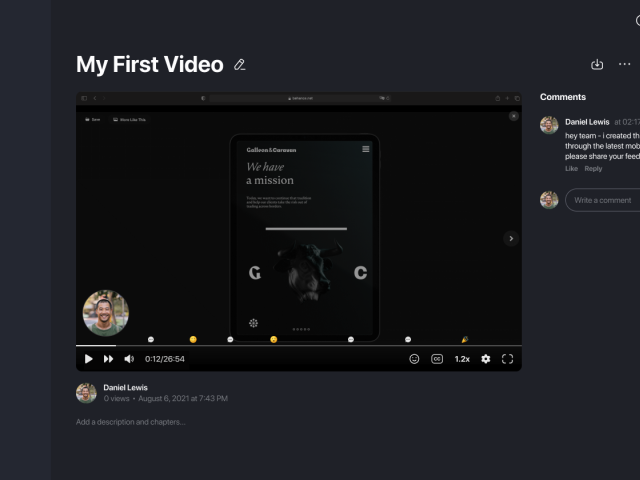Reply to Daniel Lewis's comment
Screen dimensions: 640x480
[x=593, y=169]
